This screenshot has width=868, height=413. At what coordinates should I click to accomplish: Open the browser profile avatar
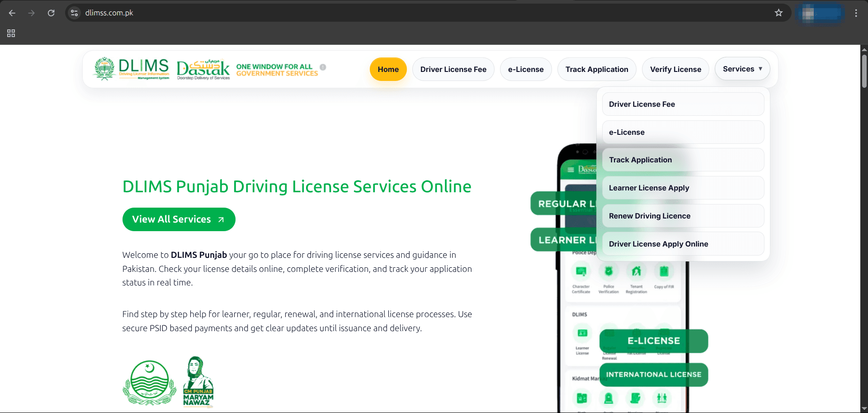[x=819, y=13]
